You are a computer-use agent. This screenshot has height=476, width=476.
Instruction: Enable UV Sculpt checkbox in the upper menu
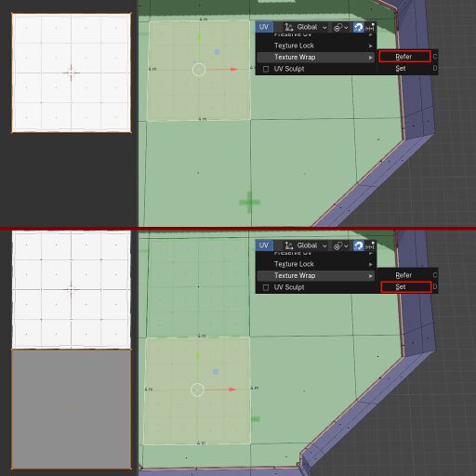(x=266, y=69)
